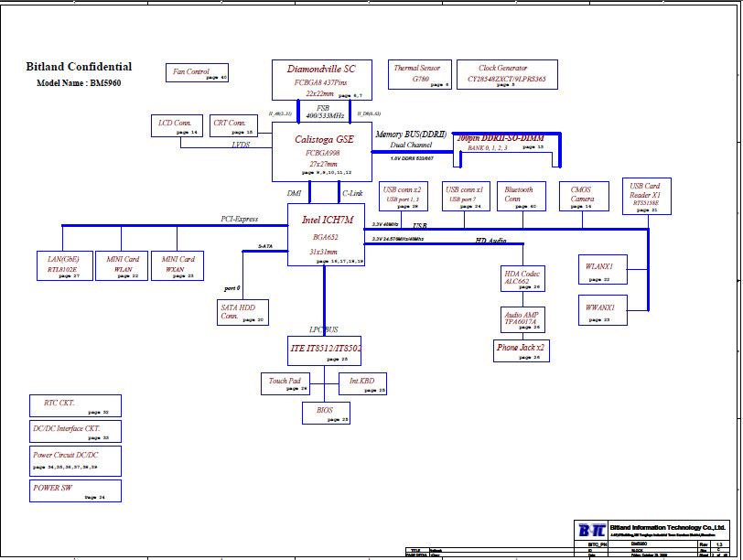The image size is (743, 560).
Task: Click the Thermal Sensor G780 block
Action: click(x=419, y=74)
